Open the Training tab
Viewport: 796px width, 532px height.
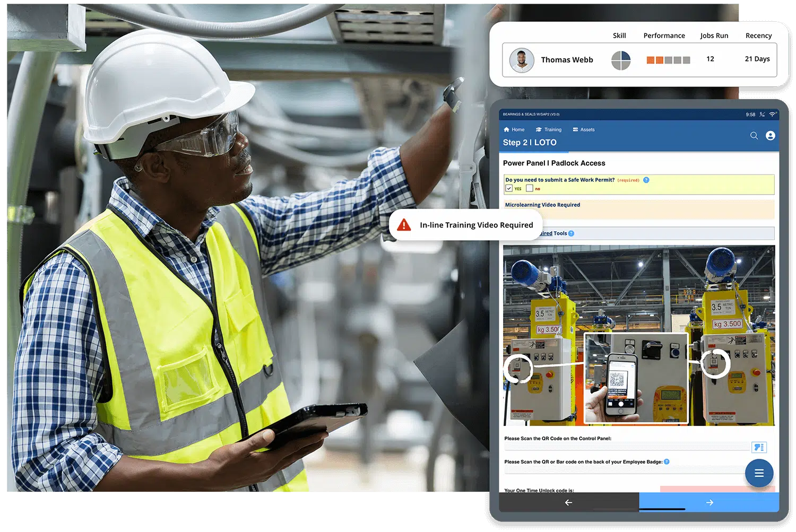tap(549, 129)
